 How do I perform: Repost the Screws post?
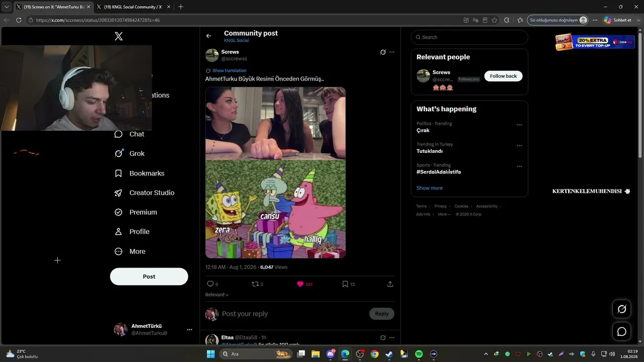click(x=255, y=284)
